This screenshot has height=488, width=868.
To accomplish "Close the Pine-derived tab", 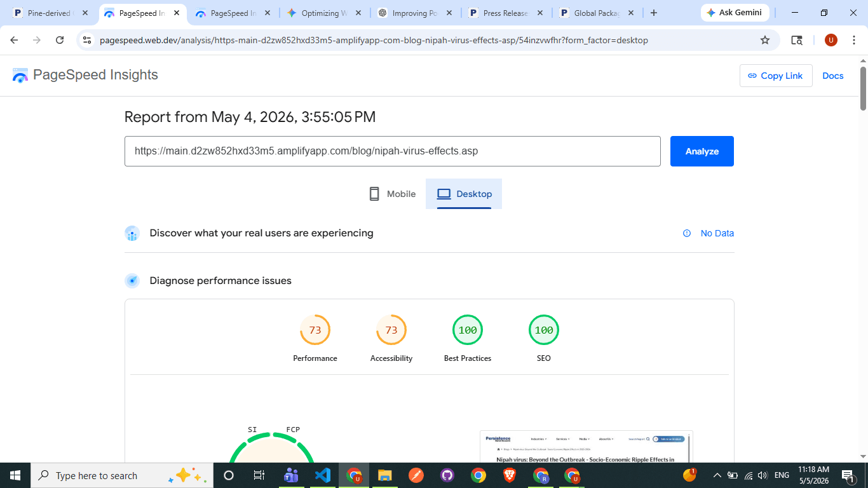I will coord(85,13).
